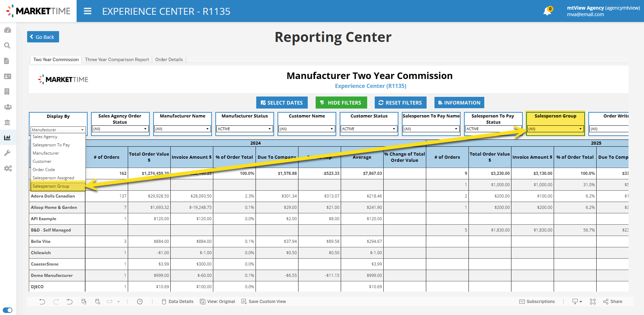Click the Revert icon in bottom toolbar

tap(70, 302)
